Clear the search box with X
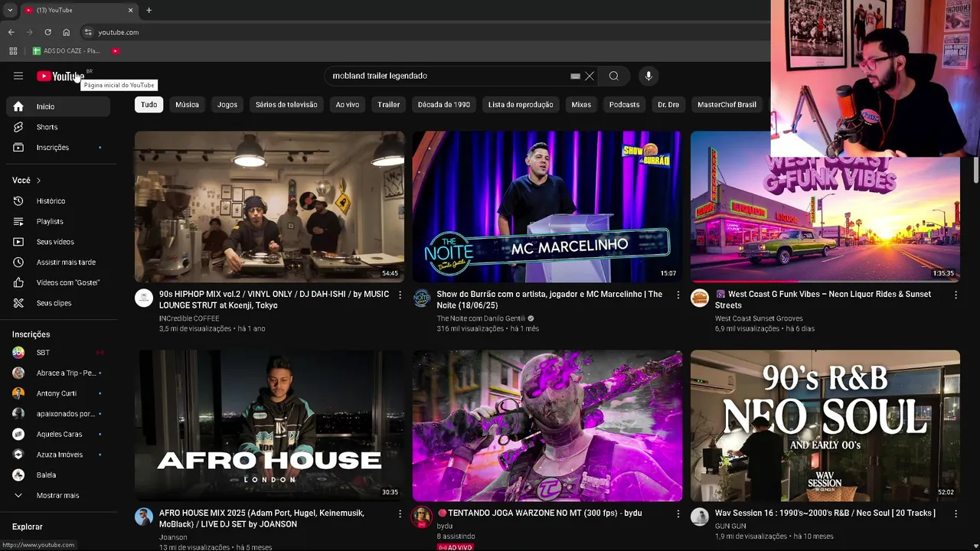Screen dimensions: 980x551 coord(590,76)
